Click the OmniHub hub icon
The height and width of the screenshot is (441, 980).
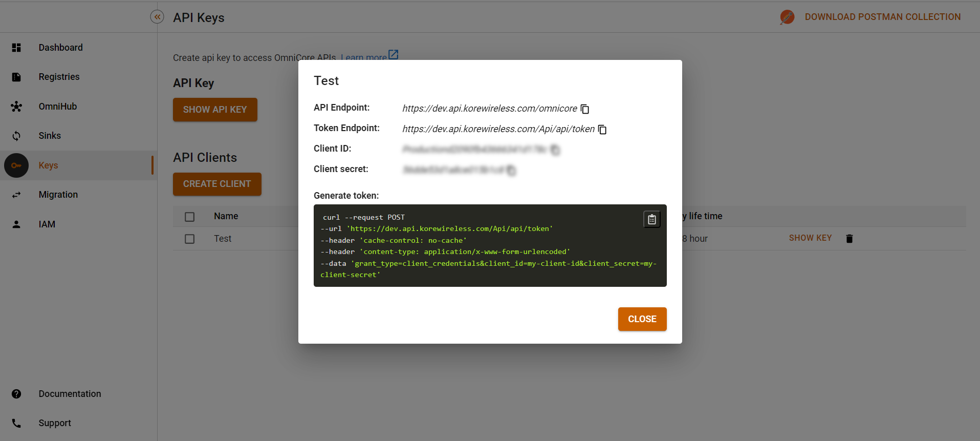coord(16,107)
